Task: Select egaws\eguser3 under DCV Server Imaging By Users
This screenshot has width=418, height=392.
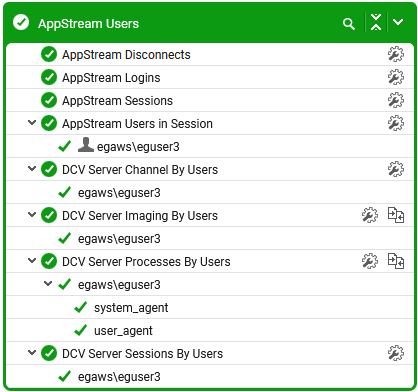Action: (x=119, y=239)
